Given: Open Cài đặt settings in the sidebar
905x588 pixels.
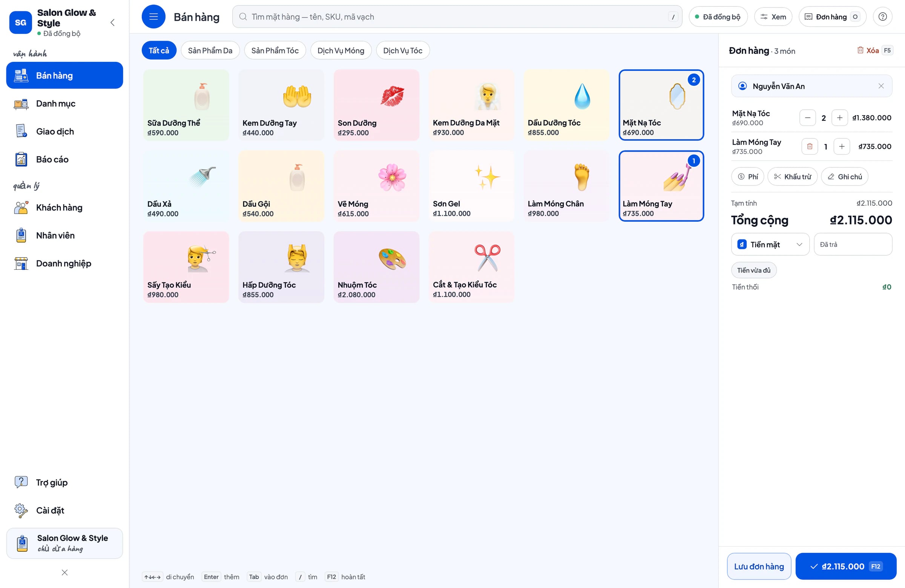Looking at the screenshot, I should coord(64,510).
